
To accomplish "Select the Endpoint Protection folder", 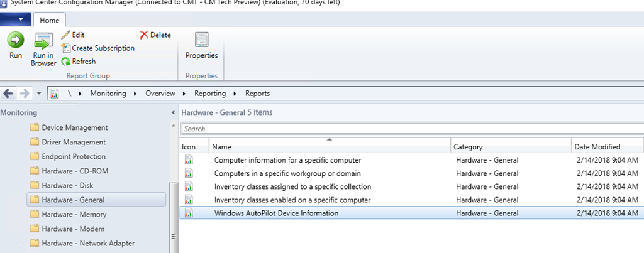I will click(x=73, y=157).
